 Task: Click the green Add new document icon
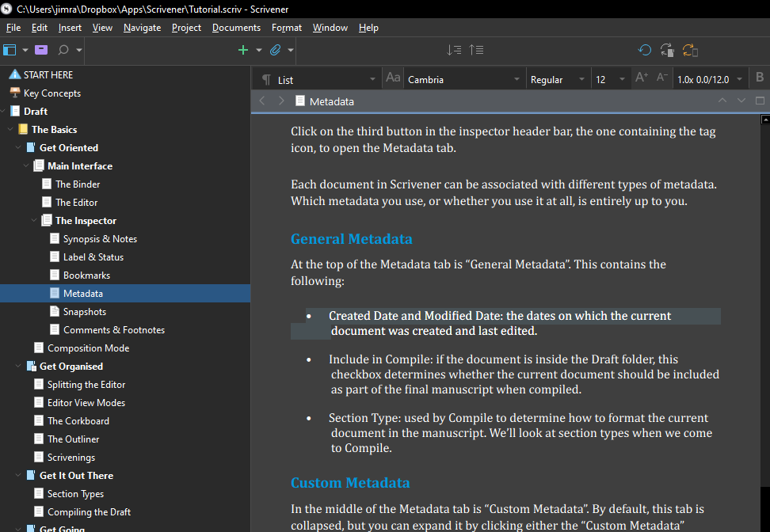coord(243,50)
